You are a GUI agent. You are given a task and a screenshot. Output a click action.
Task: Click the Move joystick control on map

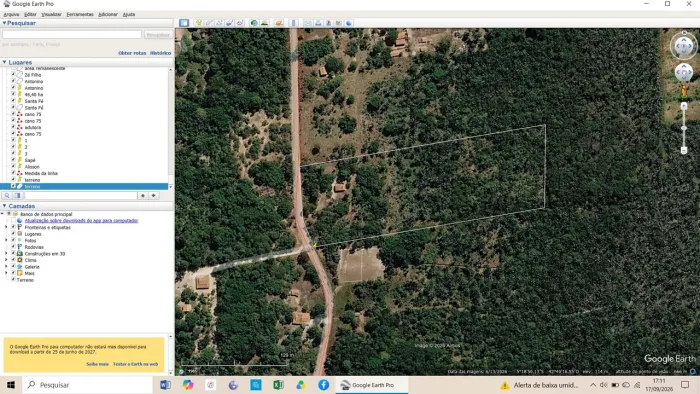pos(683,72)
